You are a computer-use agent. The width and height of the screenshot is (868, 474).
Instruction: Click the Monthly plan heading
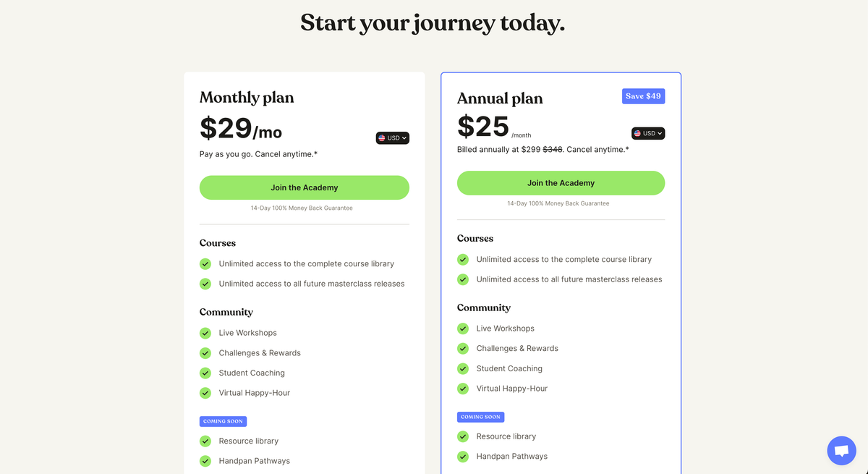[247, 98]
